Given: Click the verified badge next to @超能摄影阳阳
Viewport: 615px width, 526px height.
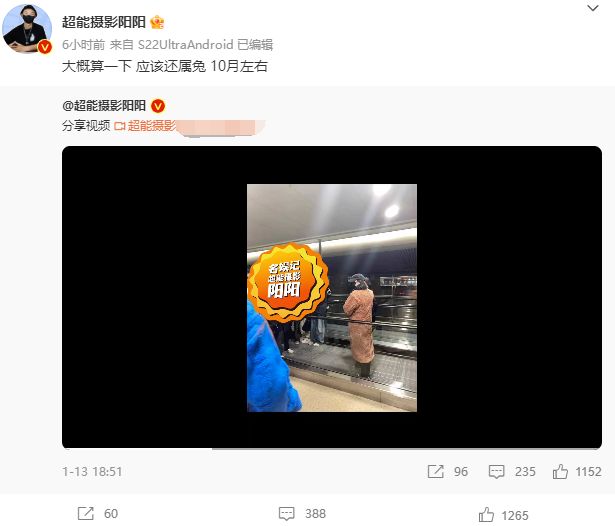Looking at the screenshot, I should pyautogui.click(x=158, y=106).
